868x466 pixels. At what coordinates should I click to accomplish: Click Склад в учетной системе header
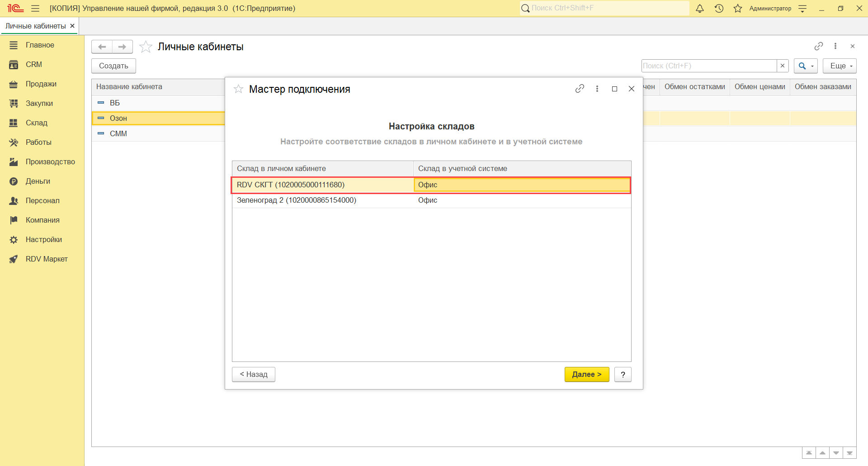coord(522,168)
